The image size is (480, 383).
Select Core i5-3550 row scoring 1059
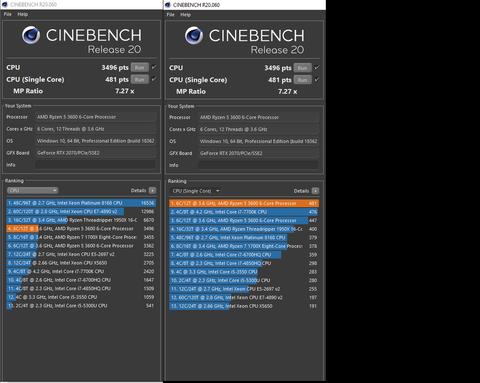click(81, 297)
